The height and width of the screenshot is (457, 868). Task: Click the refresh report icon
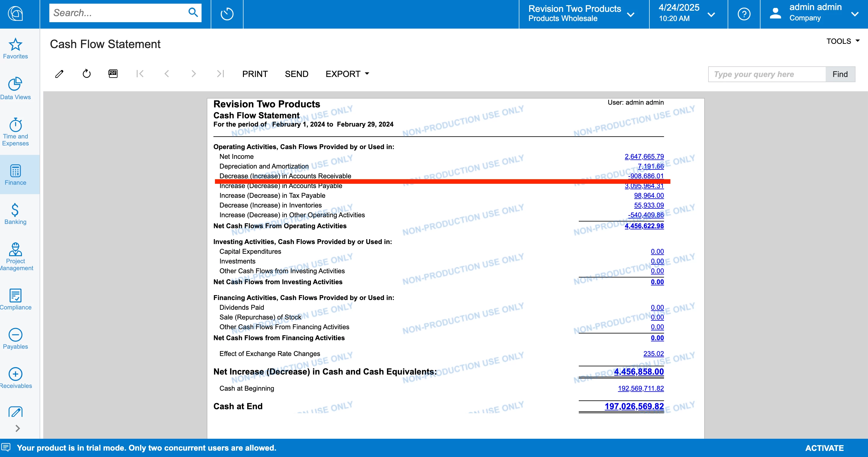(x=86, y=74)
